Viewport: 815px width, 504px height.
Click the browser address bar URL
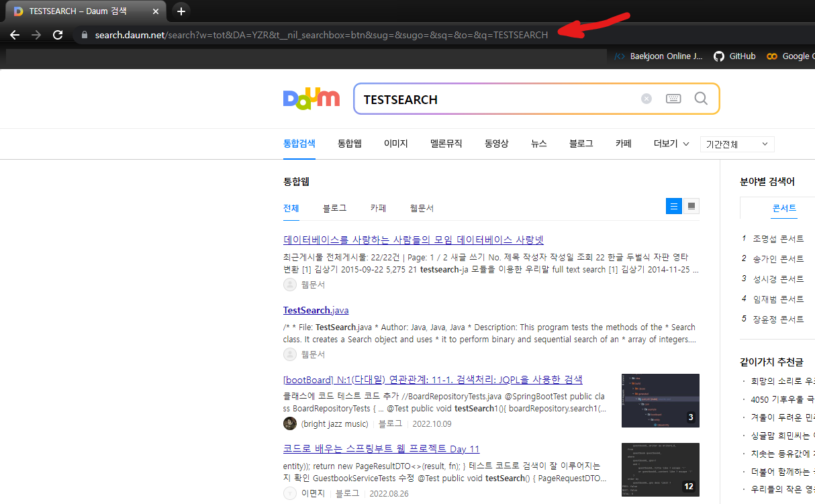[321, 35]
